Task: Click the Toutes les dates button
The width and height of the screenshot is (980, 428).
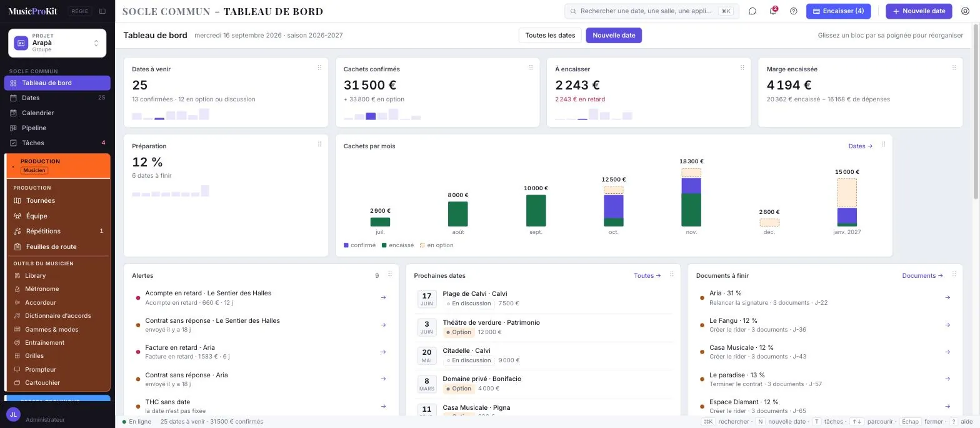Action: point(550,36)
